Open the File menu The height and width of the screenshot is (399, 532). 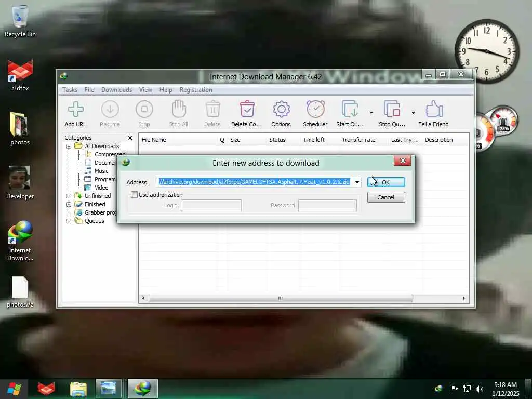point(89,90)
